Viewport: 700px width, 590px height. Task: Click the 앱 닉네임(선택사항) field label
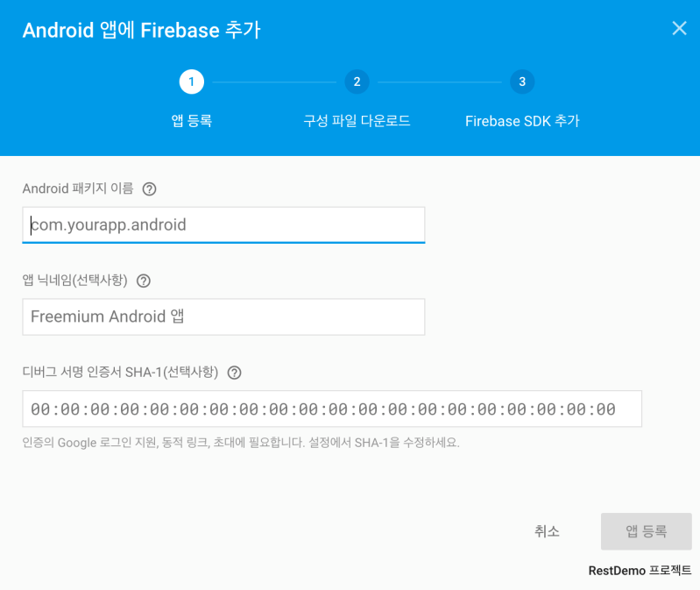[75, 281]
